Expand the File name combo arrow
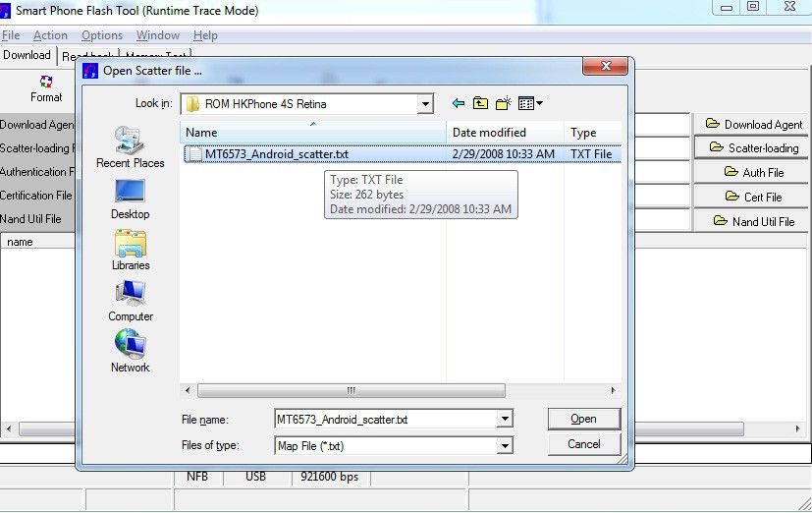This screenshot has height=513, width=812. [x=505, y=419]
